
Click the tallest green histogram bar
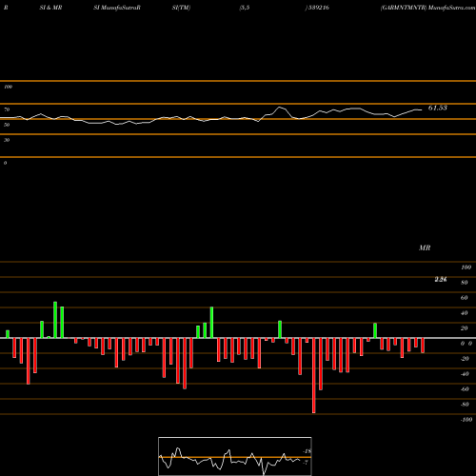pos(55,320)
